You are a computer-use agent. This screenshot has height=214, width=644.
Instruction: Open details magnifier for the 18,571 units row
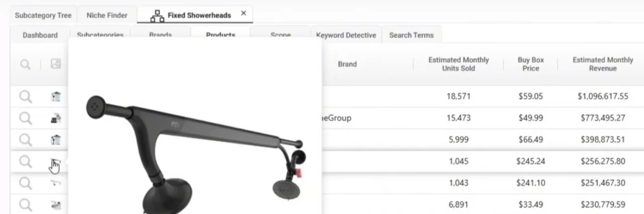coord(25,96)
